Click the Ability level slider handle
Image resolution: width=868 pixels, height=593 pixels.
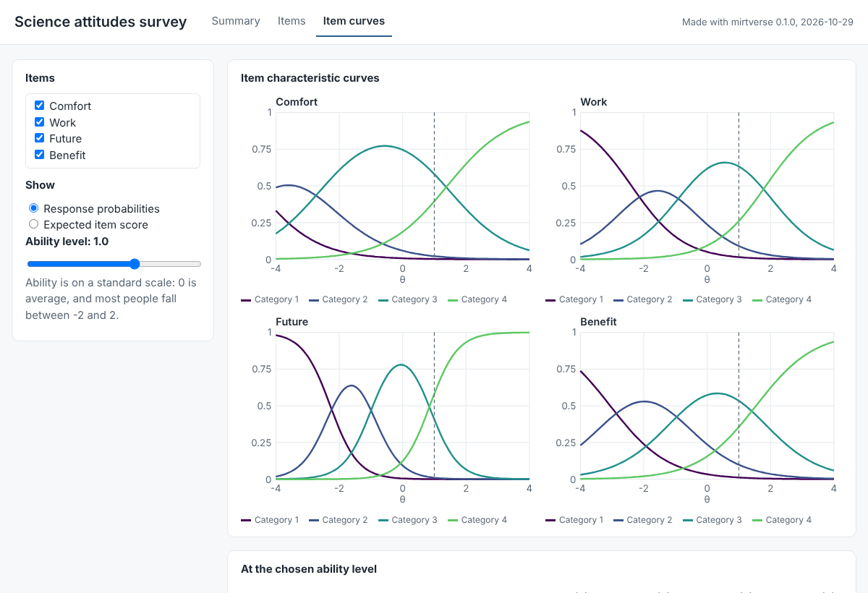pos(135,264)
